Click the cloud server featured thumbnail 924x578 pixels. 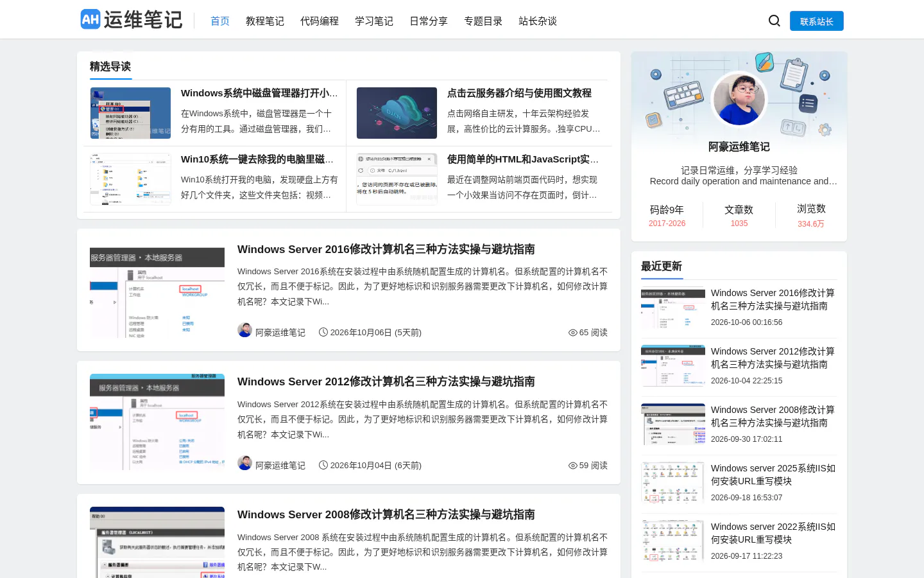(x=397, y=113)
